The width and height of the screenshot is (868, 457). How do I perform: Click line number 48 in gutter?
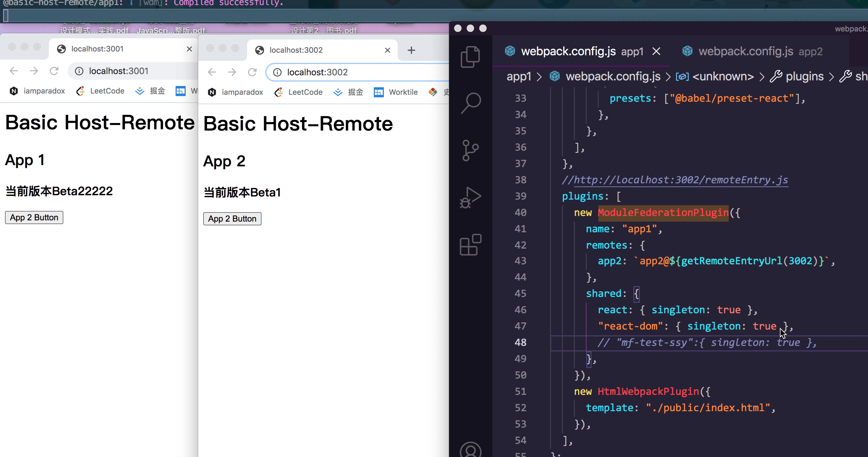point(520,342)
